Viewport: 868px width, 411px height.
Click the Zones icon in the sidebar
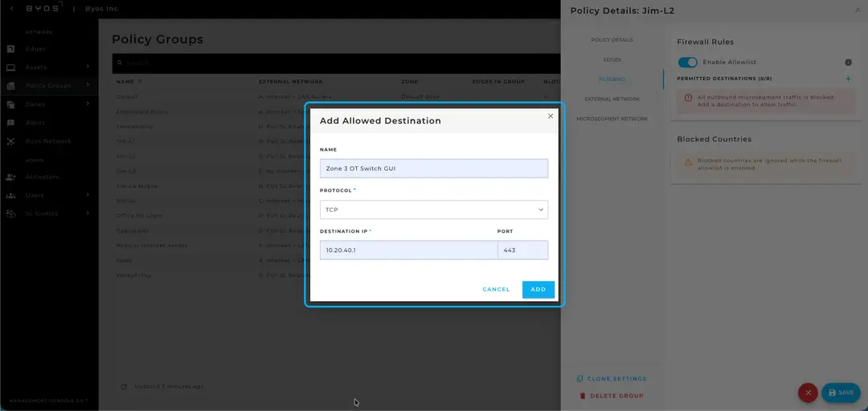point(10,104)
